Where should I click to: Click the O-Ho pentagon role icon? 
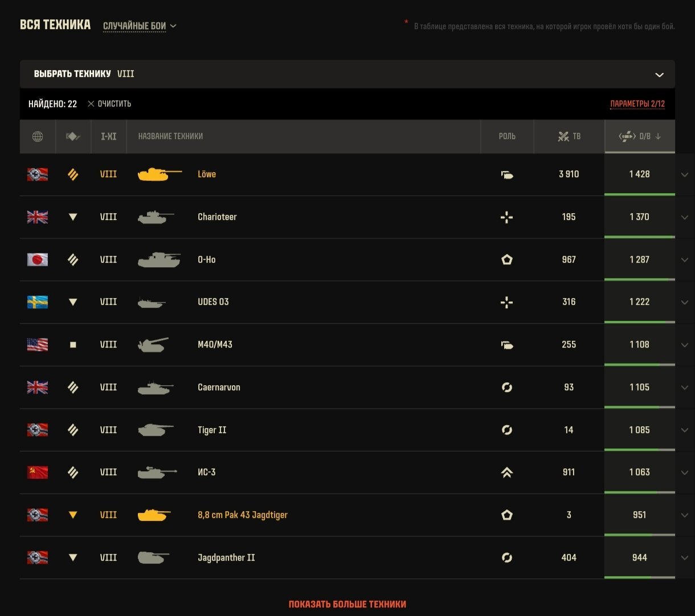(x=507, y=259)
